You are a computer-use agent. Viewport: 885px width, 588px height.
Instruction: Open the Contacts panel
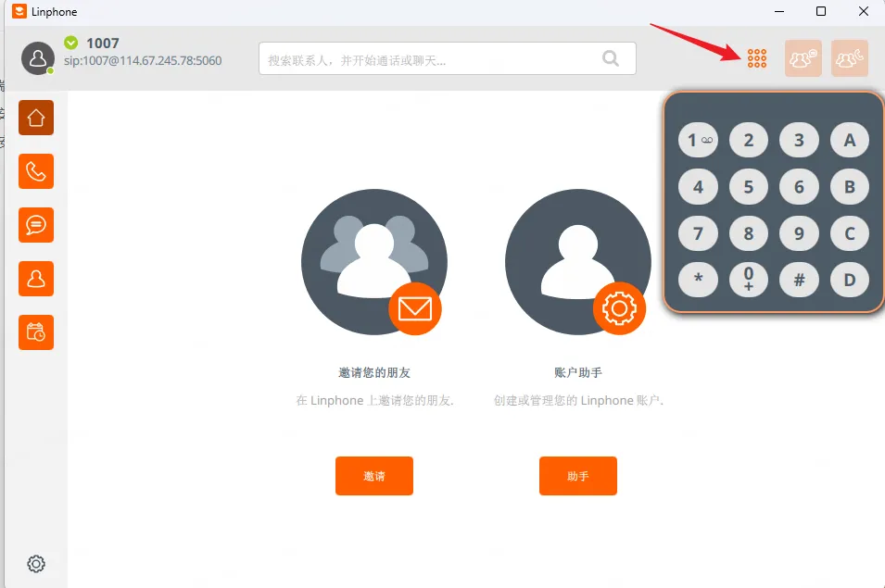pyautogui.click(x=35, y=279)
